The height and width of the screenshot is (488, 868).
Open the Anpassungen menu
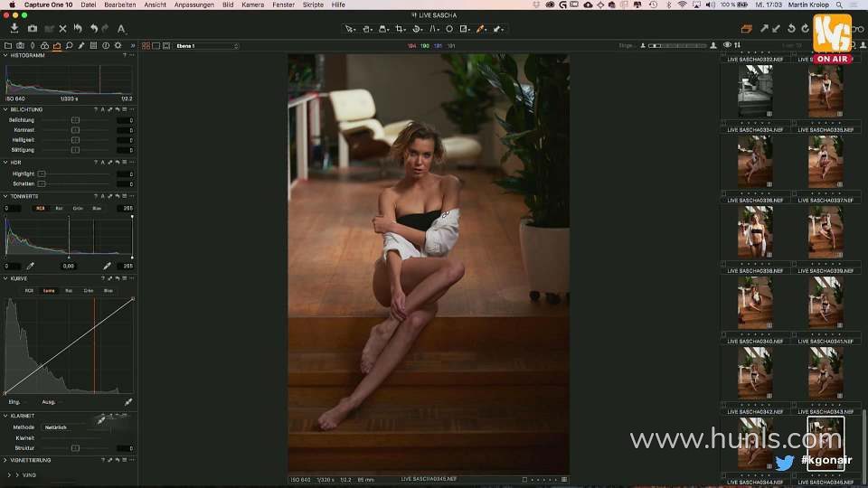194,5
